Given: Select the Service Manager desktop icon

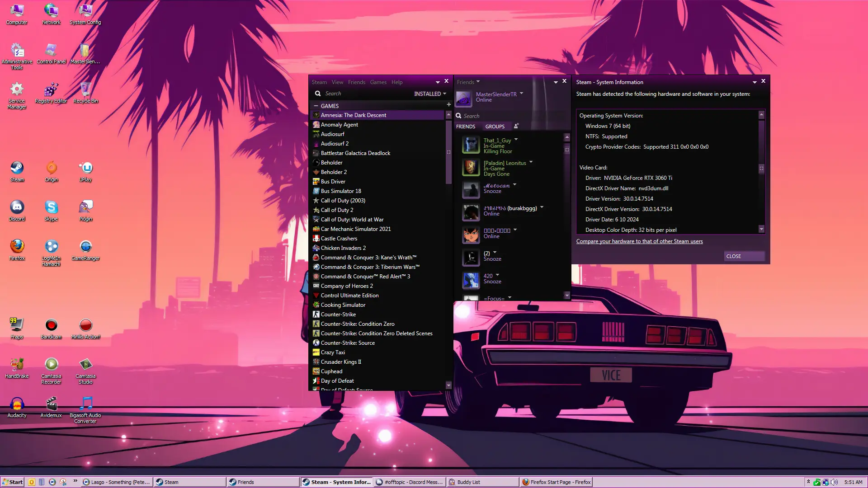Looking at the screenshot, I should [17, 95].
